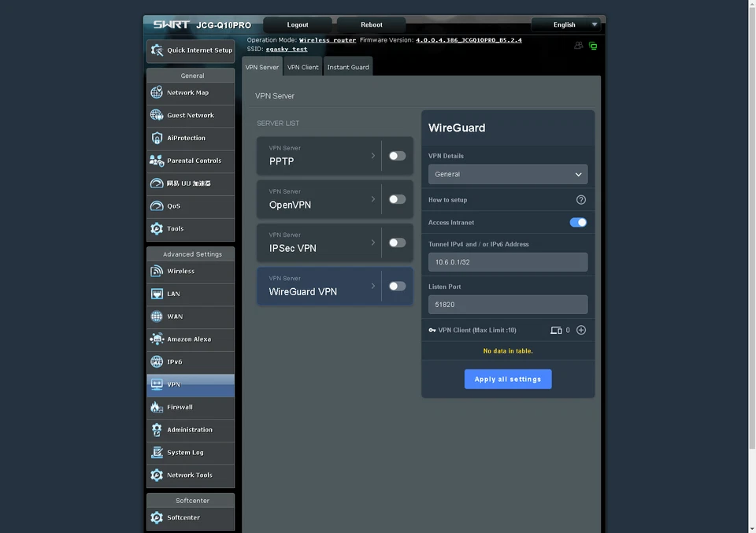Viewport: 756px width, 533px height.
Task: Click Apply all settings
Action: [507, 379]
